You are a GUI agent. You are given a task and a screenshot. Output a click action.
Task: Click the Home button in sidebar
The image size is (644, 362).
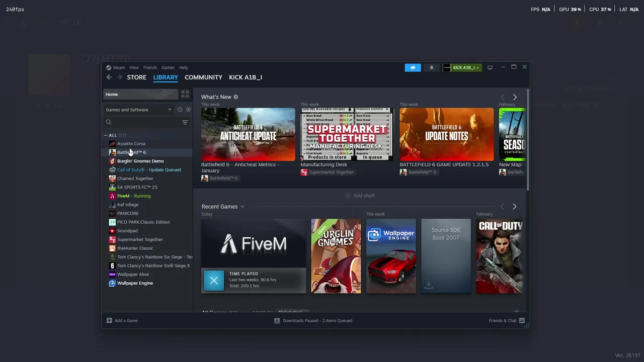point(141,94)
